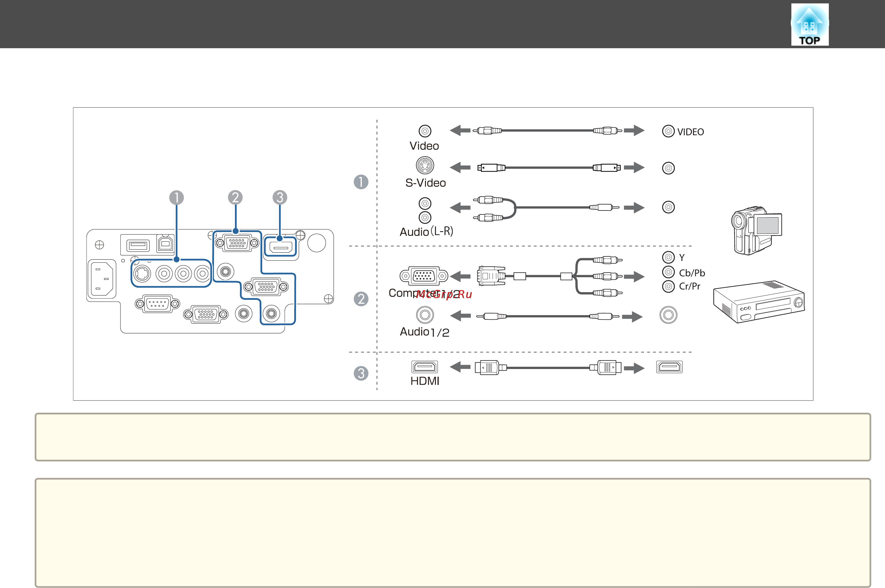
Task: Click the camcorder illustration
Action: pyautogui.click(x=756, y=230)
